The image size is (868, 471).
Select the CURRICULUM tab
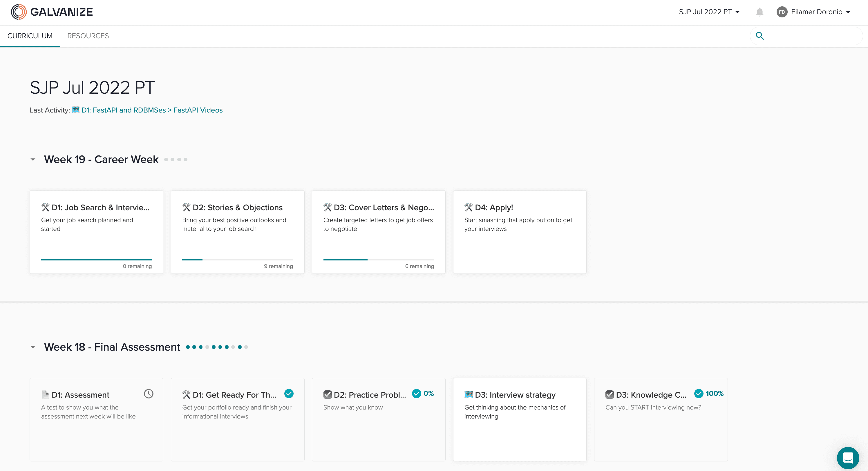click(30, 36)
